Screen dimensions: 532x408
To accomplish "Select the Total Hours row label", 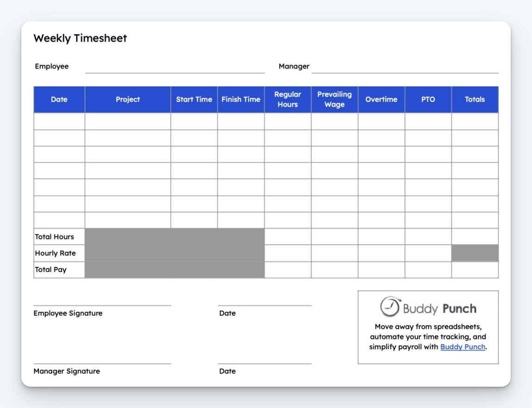I will (x=53, y=236).
